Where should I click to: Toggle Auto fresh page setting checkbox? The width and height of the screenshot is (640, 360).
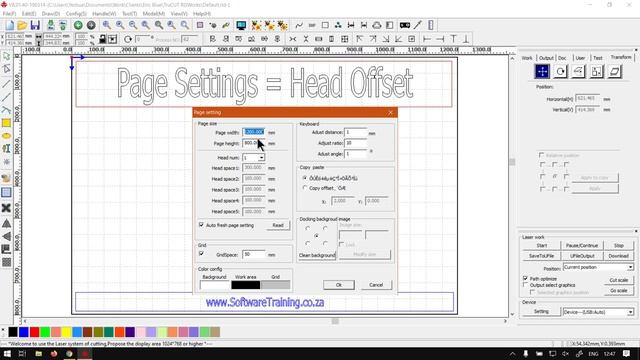201,225
